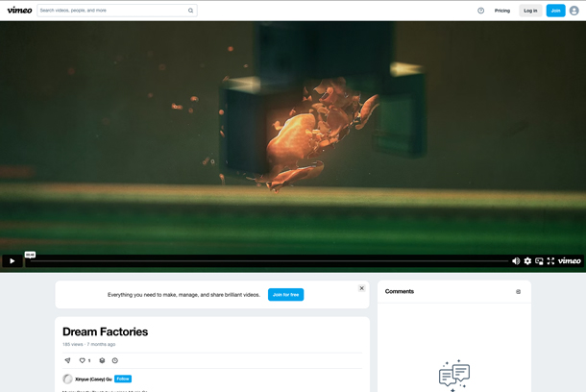Open Xinyue (Casey) Gu profile link
586x392 pixels.
[93, 379]
